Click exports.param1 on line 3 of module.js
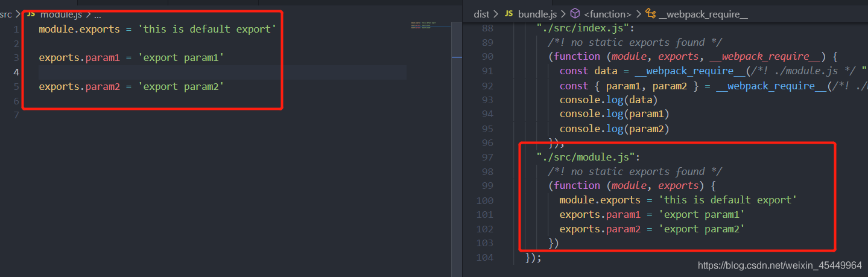The width and height of the screenshot is (868, 277). (x=80, y=58)
